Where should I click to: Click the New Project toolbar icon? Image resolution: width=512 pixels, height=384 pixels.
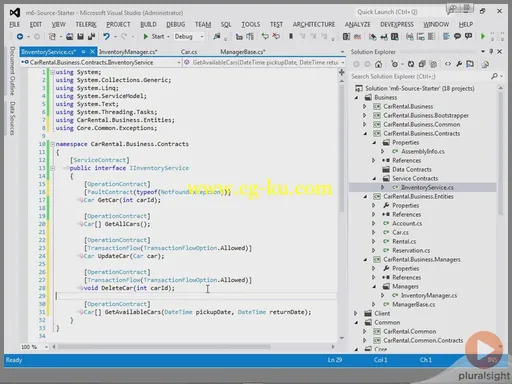52,36
